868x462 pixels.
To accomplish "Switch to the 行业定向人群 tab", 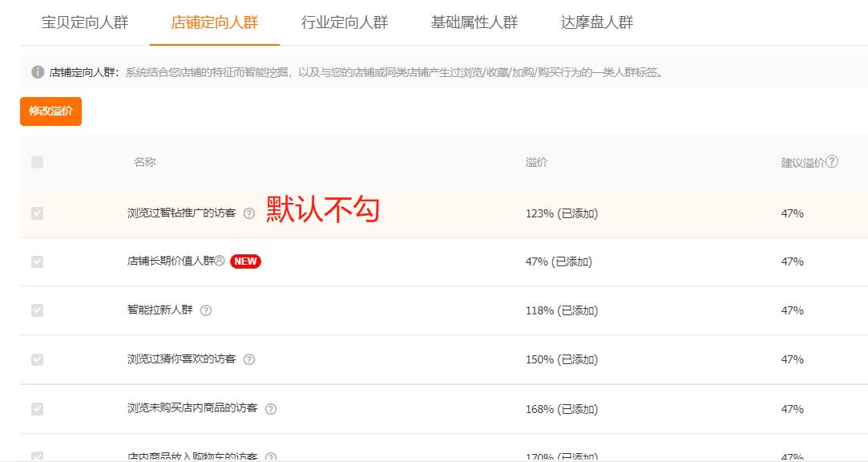I will click(x=345, y=23).
